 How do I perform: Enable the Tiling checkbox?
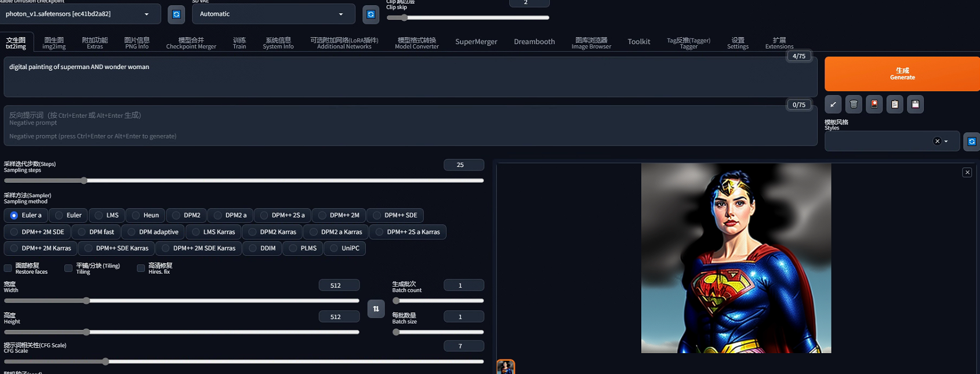68,268
